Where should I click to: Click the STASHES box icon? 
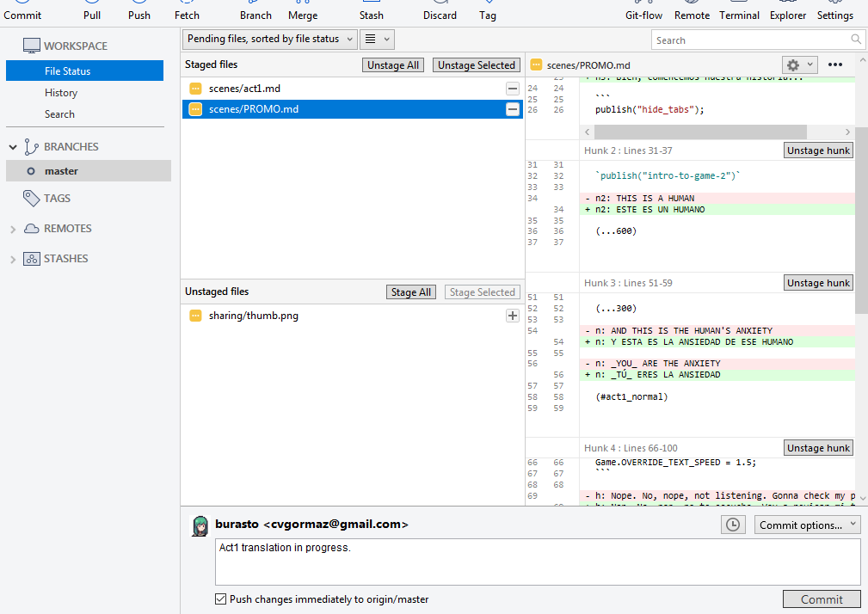pyautogui.click(x=32, y=258)
